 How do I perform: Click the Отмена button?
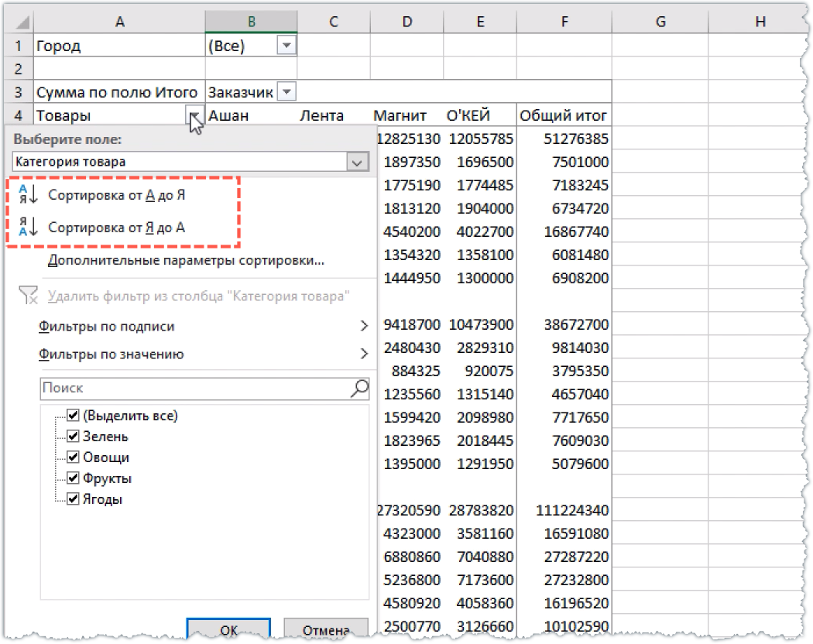pos(326,629)
